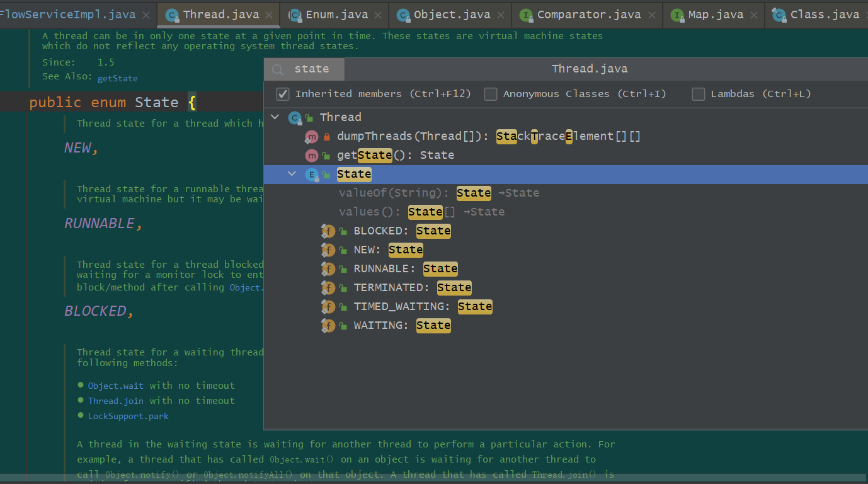Image resolution: width=868 pixels, height=484 pixels.
Task: Go to the Map.java tab
Action: click(x=714, y=14)
